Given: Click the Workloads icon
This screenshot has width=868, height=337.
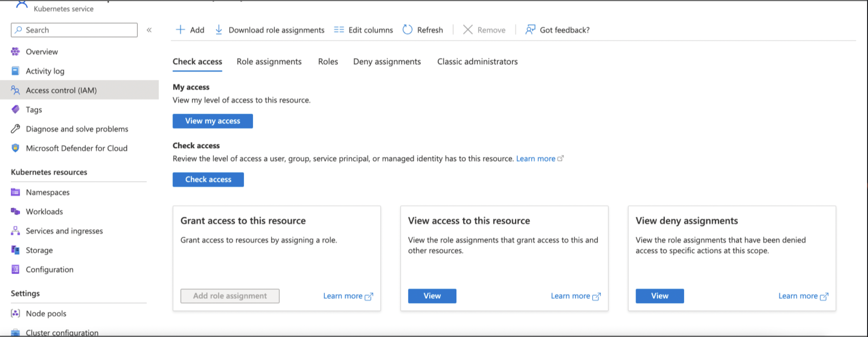Looking at the screenshot, I should [x=15, y=211].
